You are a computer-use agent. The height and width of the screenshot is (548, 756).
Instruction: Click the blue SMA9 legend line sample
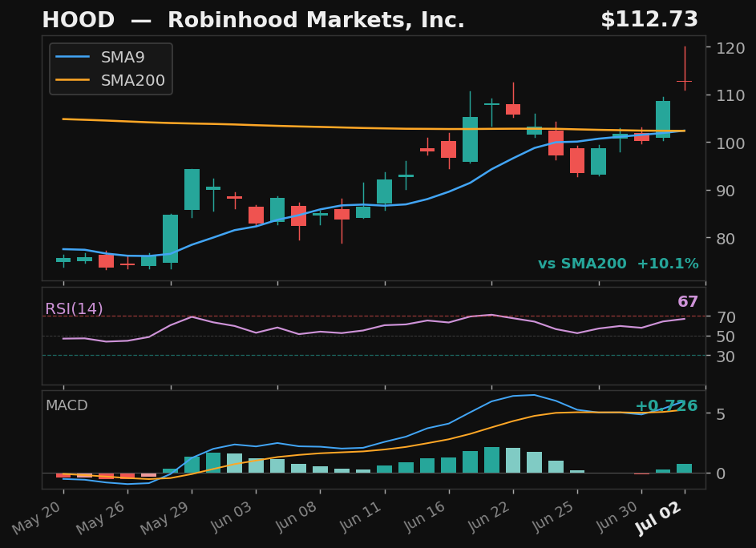click(73, 57)
